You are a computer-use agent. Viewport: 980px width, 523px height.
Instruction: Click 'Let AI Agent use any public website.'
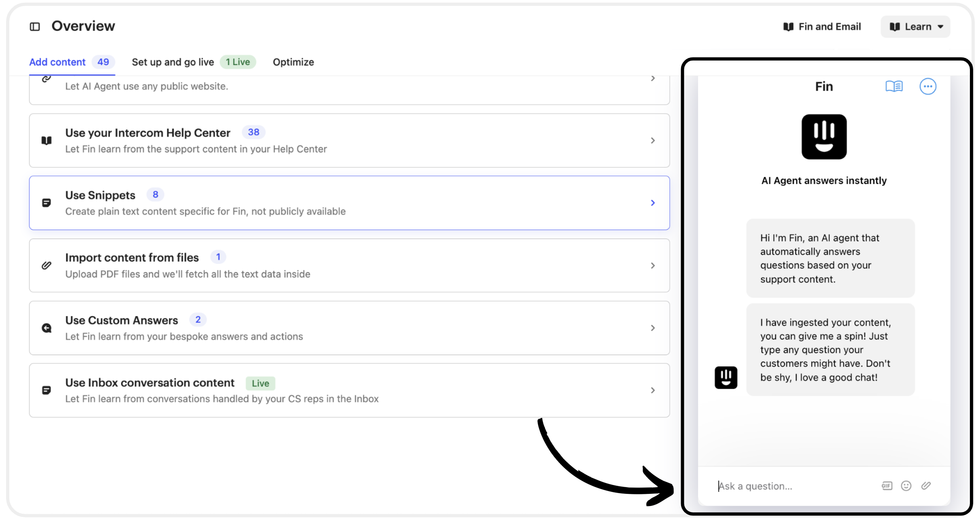click(147, 86)
